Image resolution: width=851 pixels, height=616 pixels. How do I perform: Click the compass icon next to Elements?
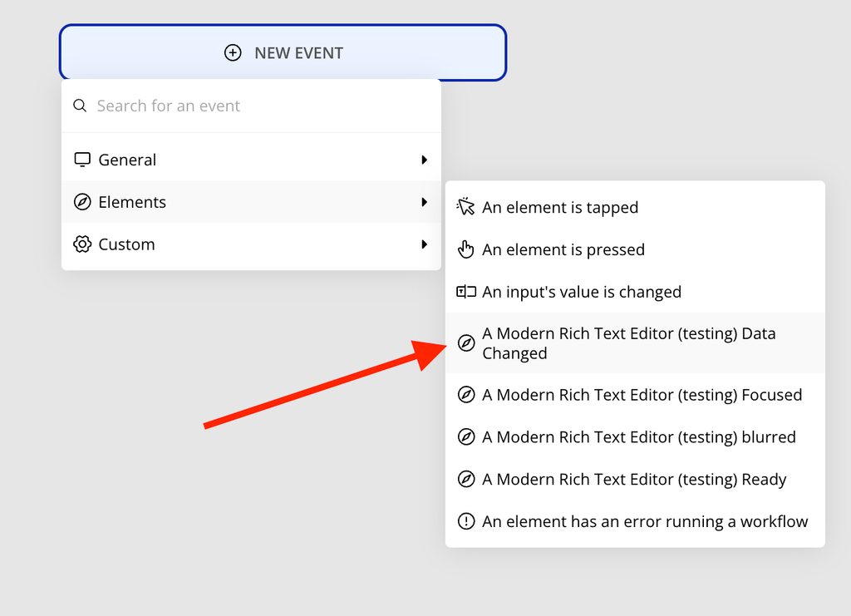click(x=81, y=202)
